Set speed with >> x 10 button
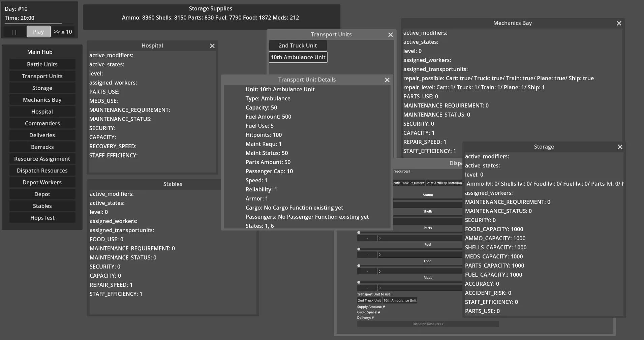 (x=63, y=32)
